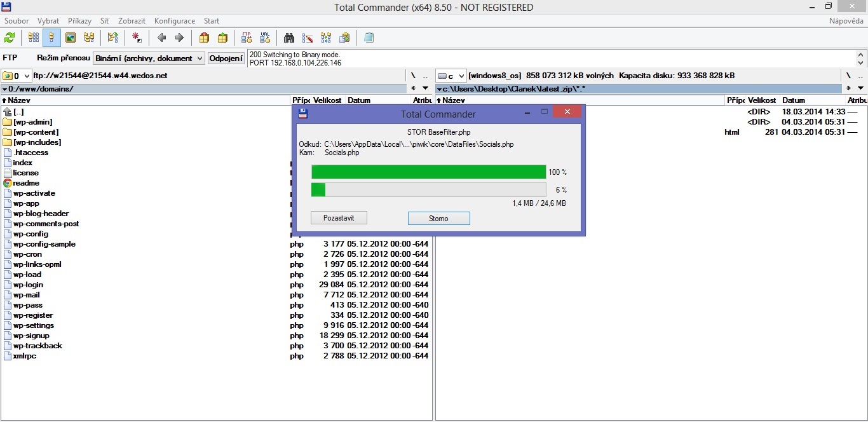The width and height of the screenshot is (868, 422).
Task: Show directory tree view icon
Action: (89, 37)
